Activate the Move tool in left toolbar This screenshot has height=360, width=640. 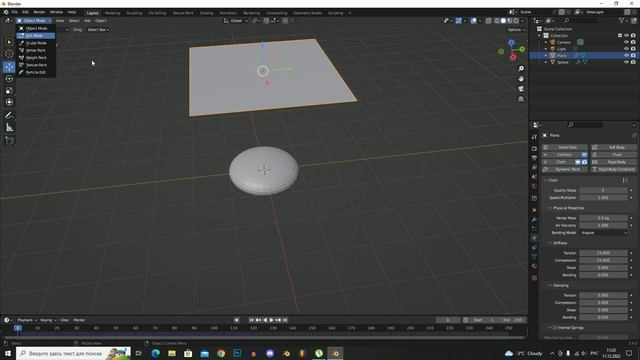[x=9, y=67]
